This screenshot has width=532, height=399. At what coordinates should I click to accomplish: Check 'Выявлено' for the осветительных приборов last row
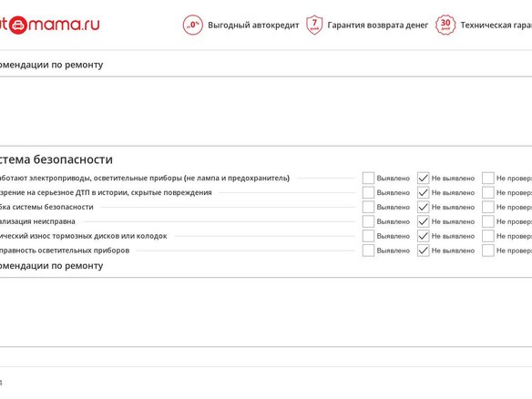(368, 251)
